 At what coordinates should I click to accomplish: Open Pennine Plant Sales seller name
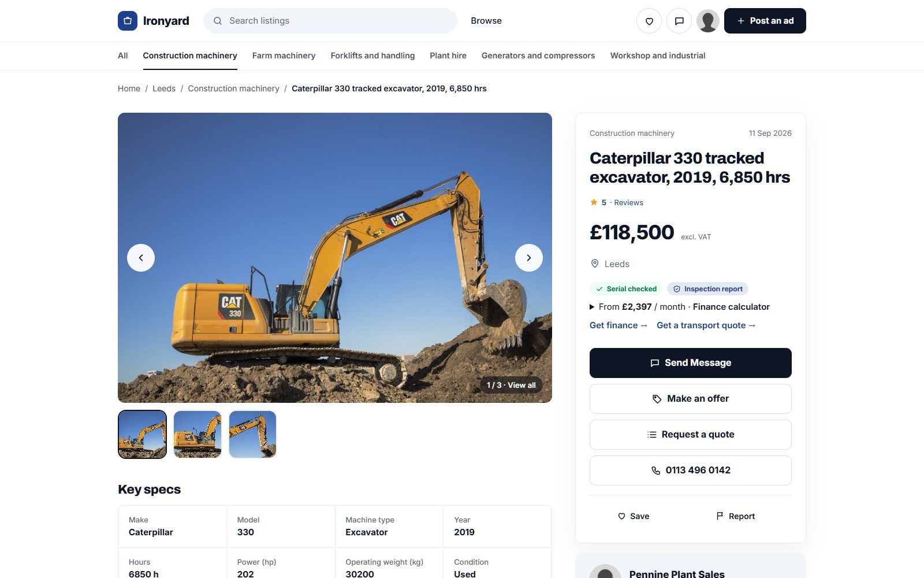click(677, 574)
